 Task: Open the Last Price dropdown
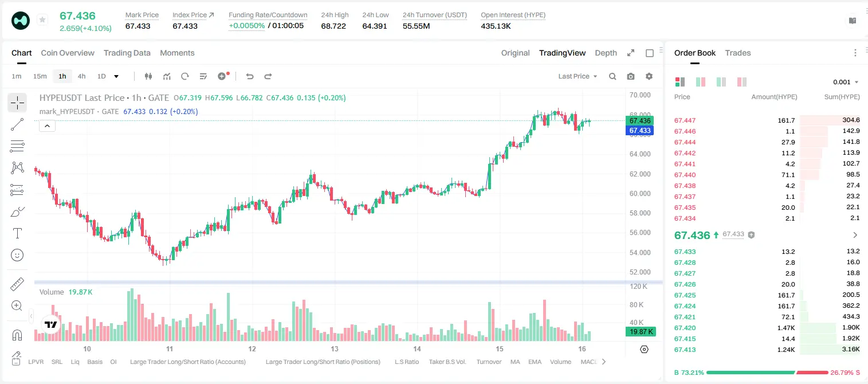click(578, 76)
